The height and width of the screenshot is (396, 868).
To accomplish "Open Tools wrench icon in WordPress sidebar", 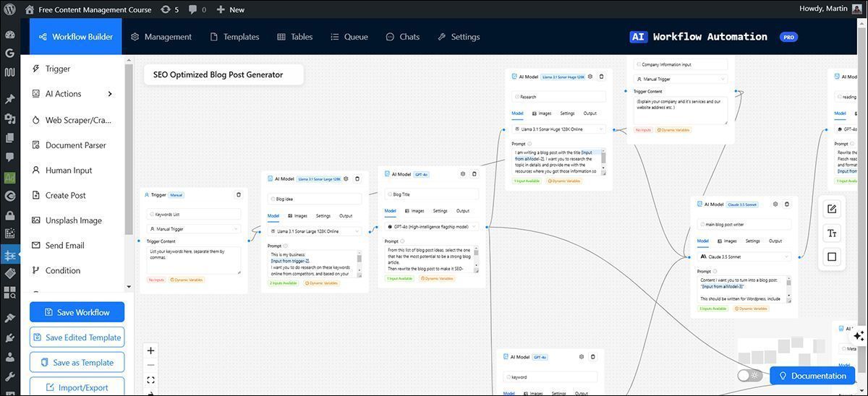I will pos(9,376).
